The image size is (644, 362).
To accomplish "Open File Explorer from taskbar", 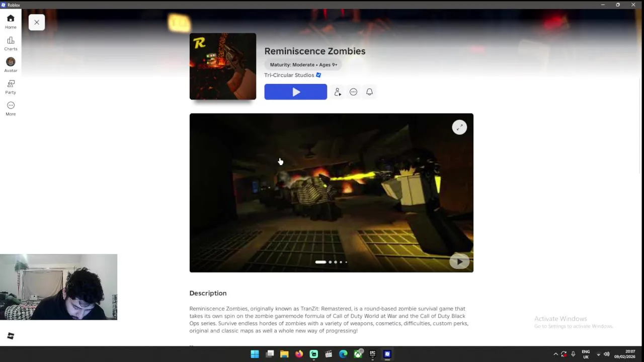I will (x=284, y=354).
